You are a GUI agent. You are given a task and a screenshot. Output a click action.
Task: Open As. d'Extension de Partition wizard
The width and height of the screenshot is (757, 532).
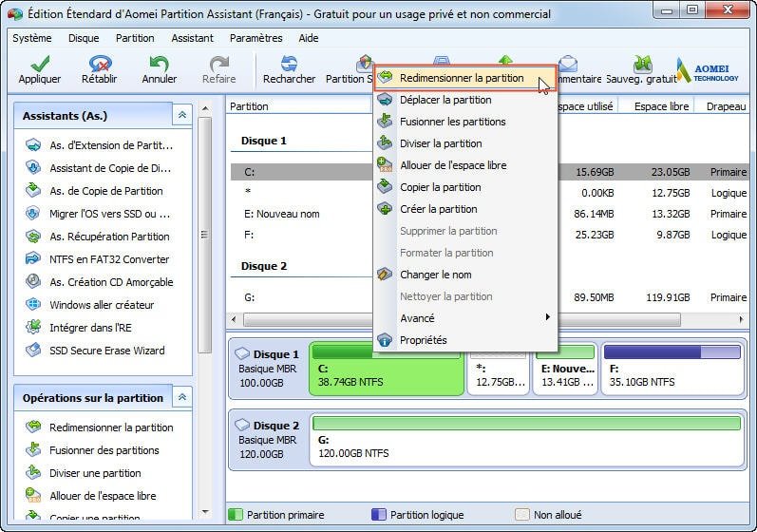(99, 145)
